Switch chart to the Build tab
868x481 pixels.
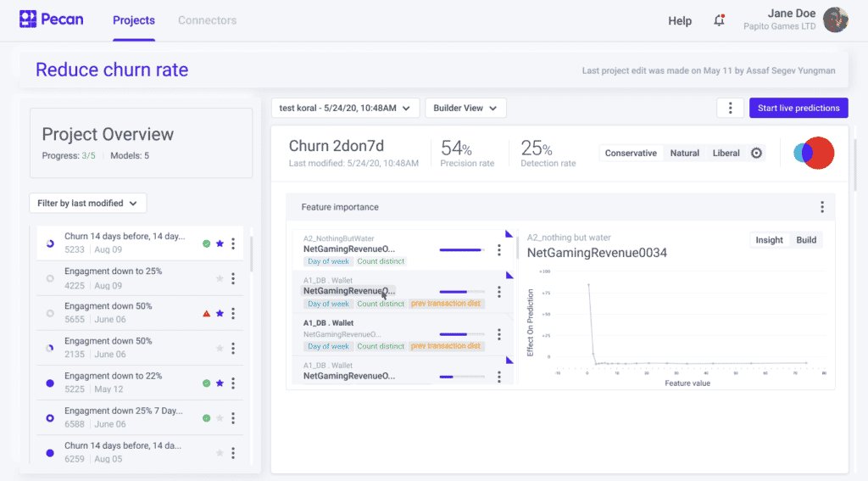tap(806, 240)
